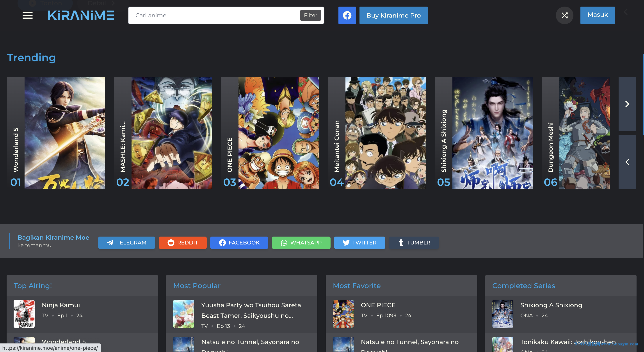Click the Completed Series heading

pos(523,286)
